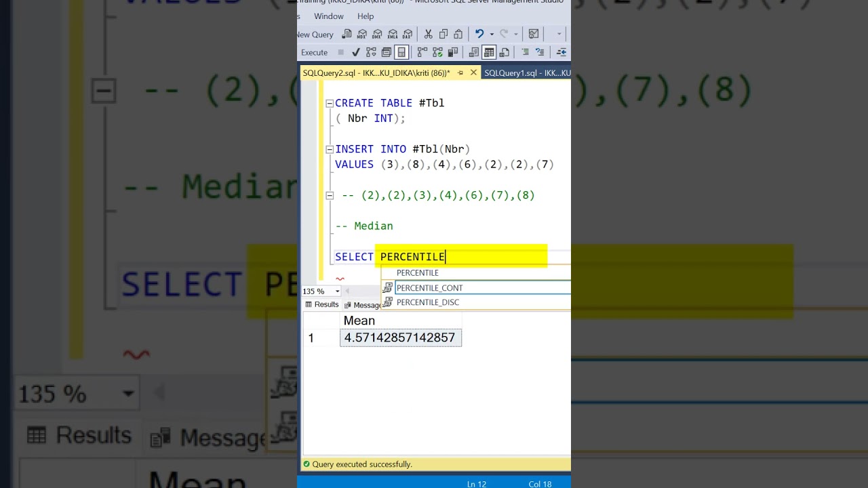Click the DAX query icon

[407, 34]
